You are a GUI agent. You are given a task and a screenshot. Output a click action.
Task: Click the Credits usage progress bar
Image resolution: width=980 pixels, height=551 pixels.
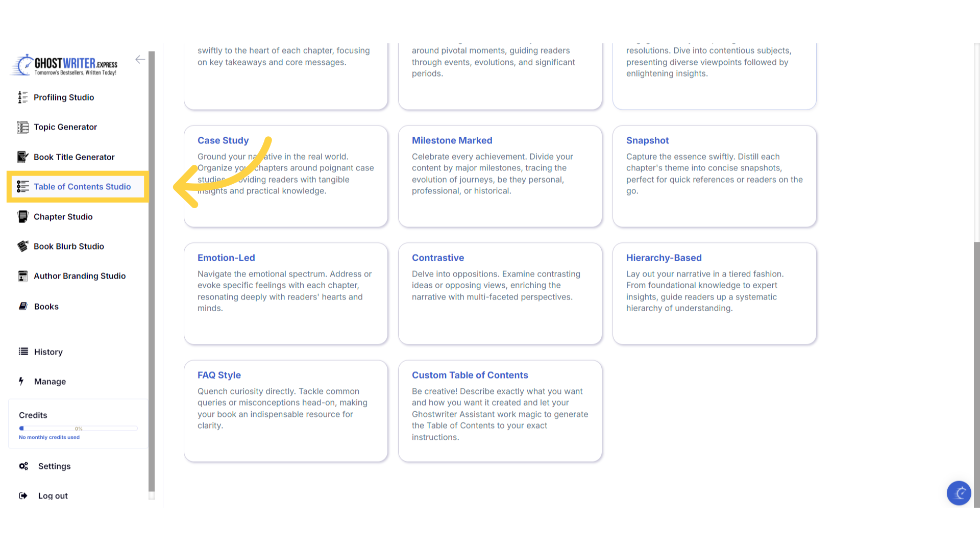pos(78,429)
